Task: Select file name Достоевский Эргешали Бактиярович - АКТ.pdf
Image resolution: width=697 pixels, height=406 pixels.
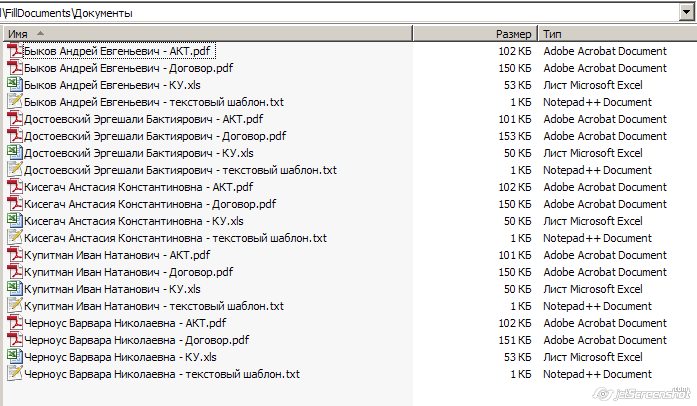Action: tap(144, 119)
